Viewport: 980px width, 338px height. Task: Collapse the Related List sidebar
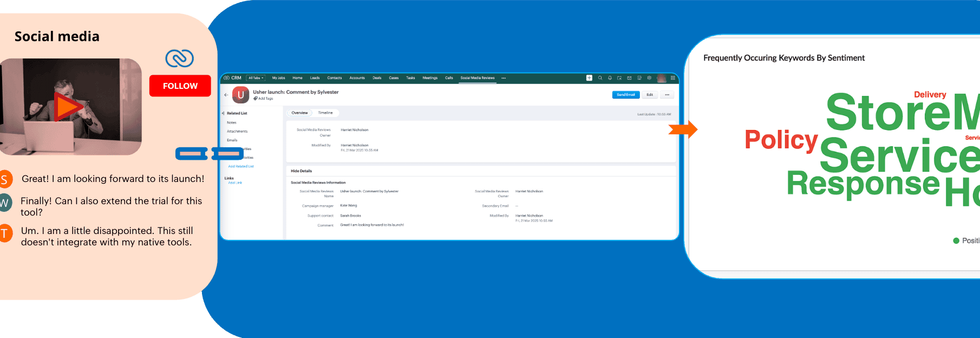point(223,113)
